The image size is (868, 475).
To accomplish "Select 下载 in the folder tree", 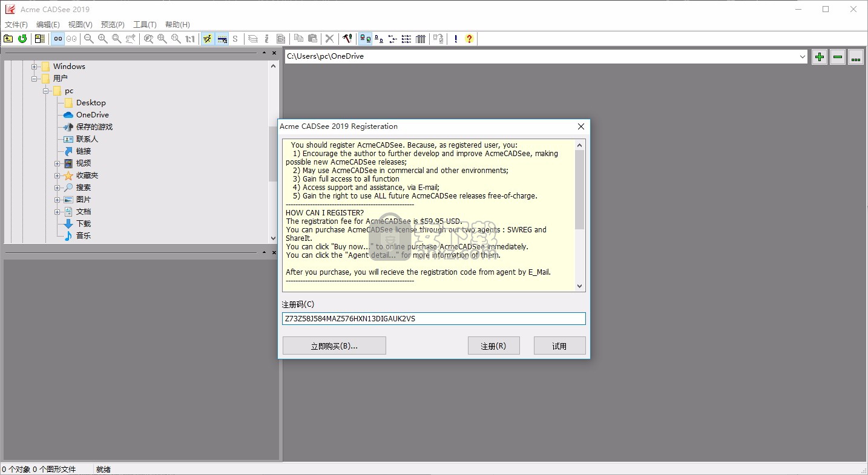I will pos(84,224).
